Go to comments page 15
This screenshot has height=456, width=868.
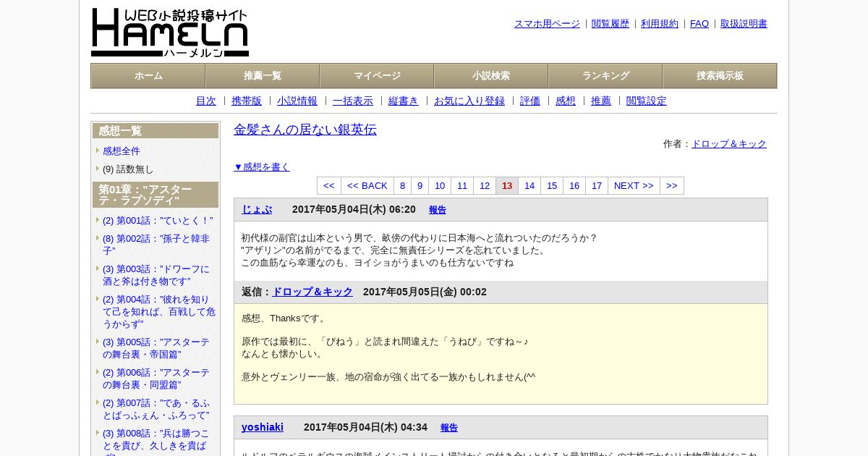[552, 186]
